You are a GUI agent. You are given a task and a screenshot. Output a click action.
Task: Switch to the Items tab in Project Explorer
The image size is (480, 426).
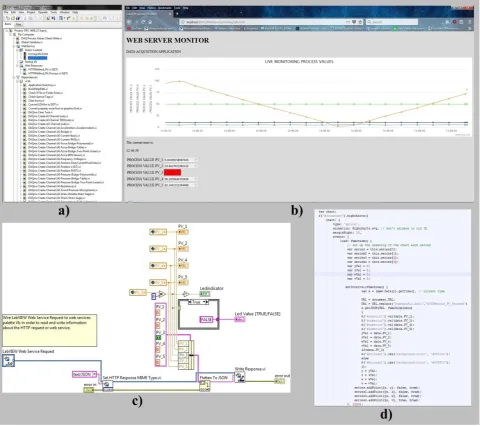point(8,24)
